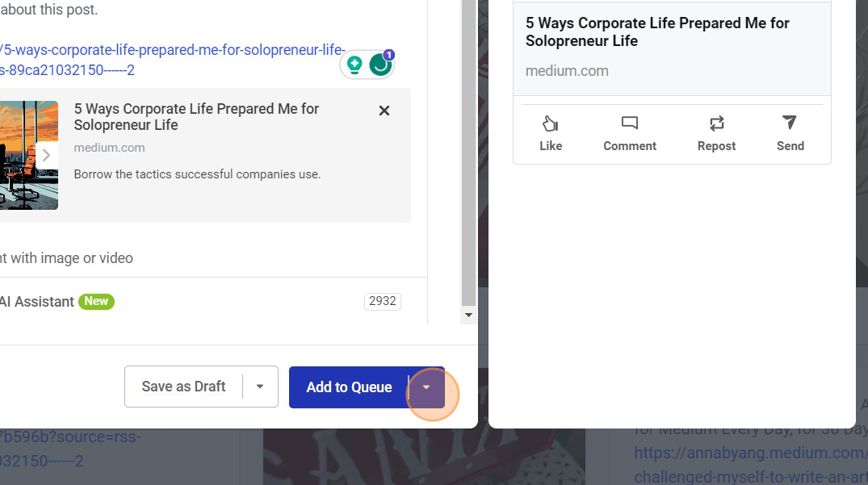Remove the attached link preview with the X

tap(384, 111)
